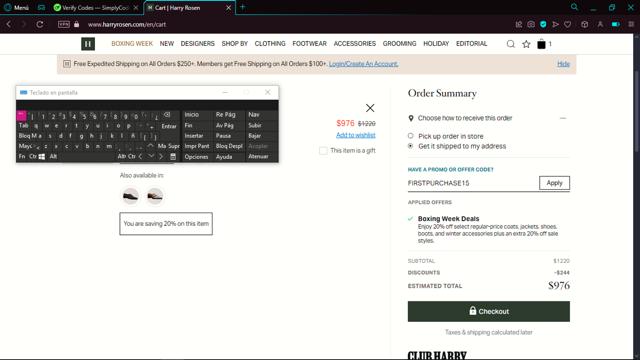
Task: Click the Add to wishlist link
Action: pos(356,135)
